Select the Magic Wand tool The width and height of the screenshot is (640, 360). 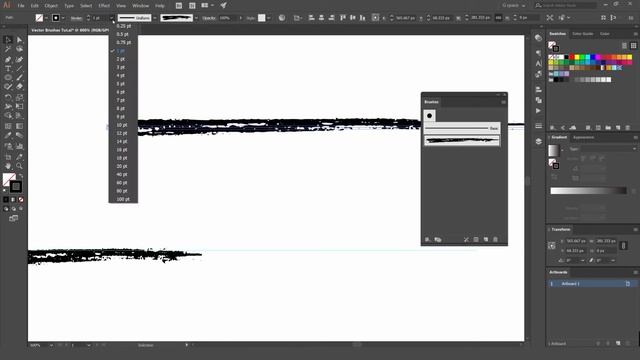[8, 49]
